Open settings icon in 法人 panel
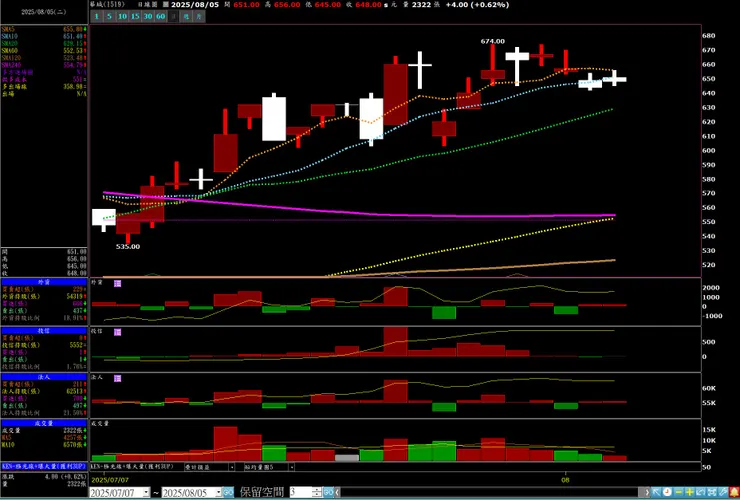The image size is (740, 500). 118,379
